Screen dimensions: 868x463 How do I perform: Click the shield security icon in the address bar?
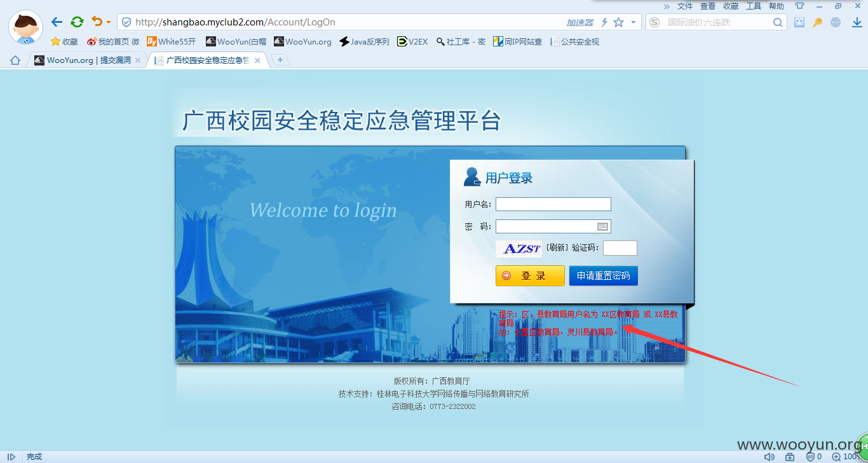126,22
